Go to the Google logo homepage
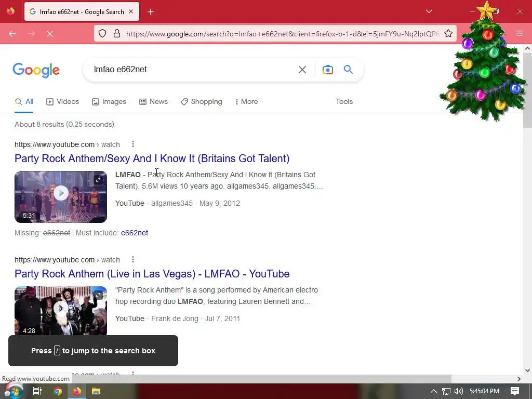Screen dimensions: 532x399 [36, 70]
